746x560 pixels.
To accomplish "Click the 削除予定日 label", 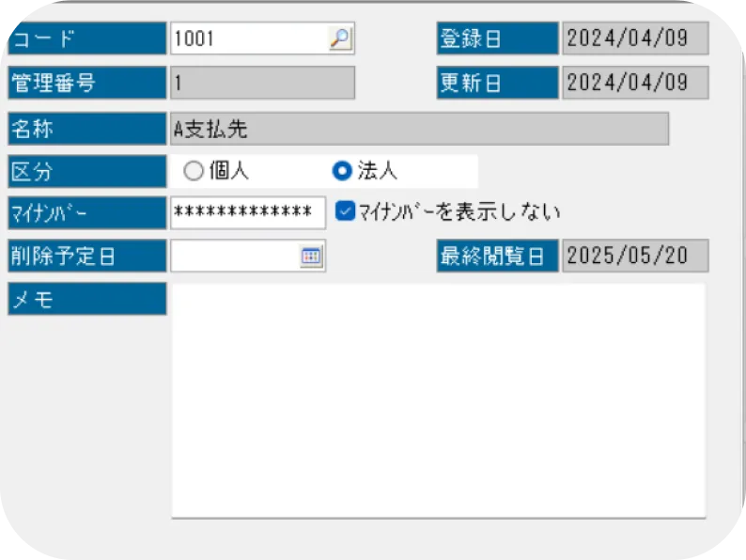I will point(86,257).
